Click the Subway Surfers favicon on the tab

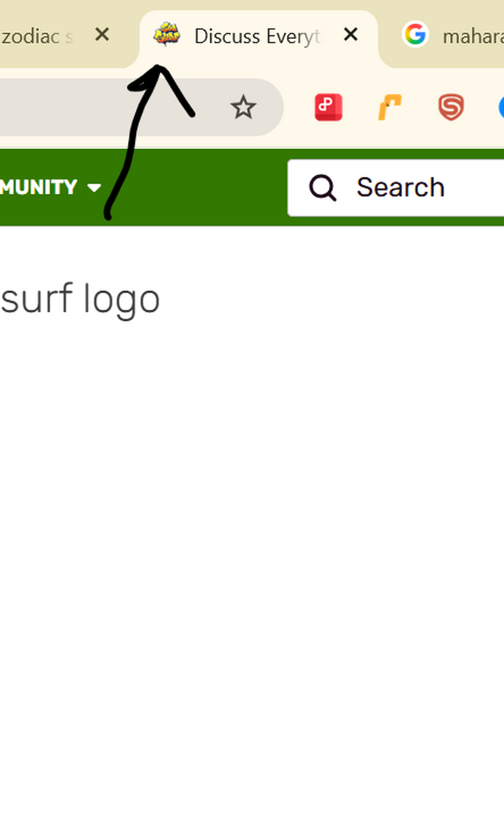pyautogui.click(x=166, y=34)
